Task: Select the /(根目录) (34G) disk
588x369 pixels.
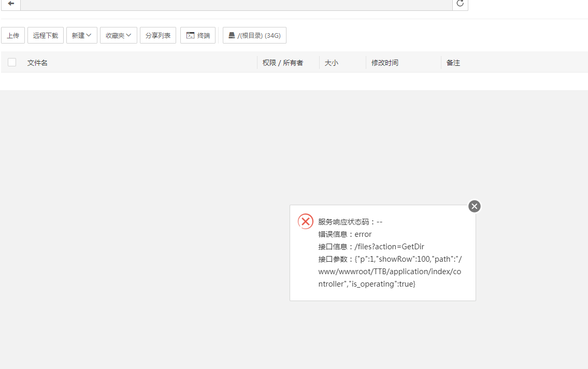Action: 254,35
